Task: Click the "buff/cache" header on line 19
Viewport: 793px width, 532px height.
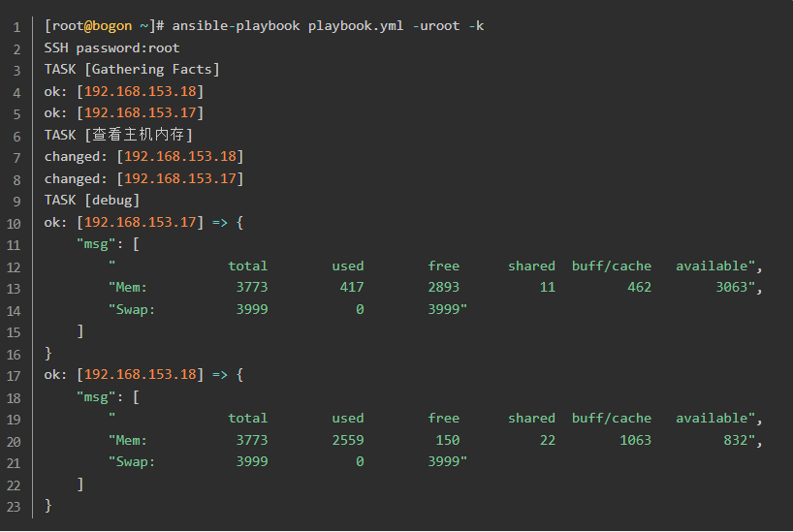Action: [x=612, y=418]
